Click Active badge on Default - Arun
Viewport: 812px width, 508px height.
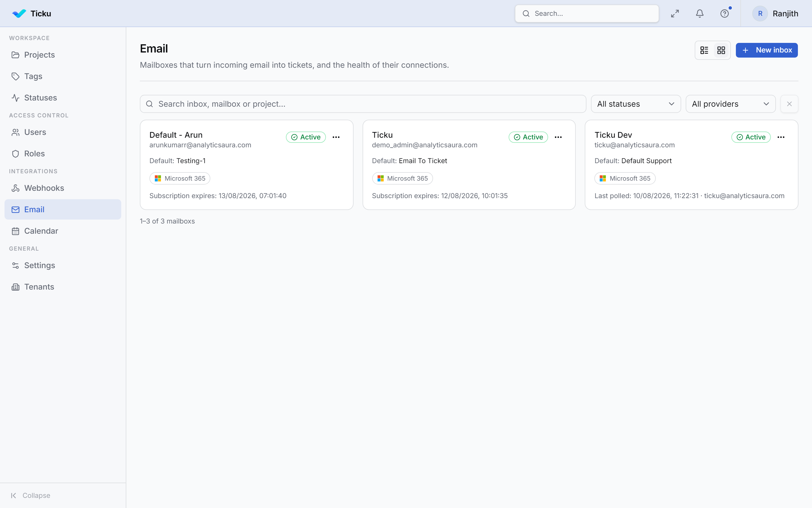click(306, 137)
